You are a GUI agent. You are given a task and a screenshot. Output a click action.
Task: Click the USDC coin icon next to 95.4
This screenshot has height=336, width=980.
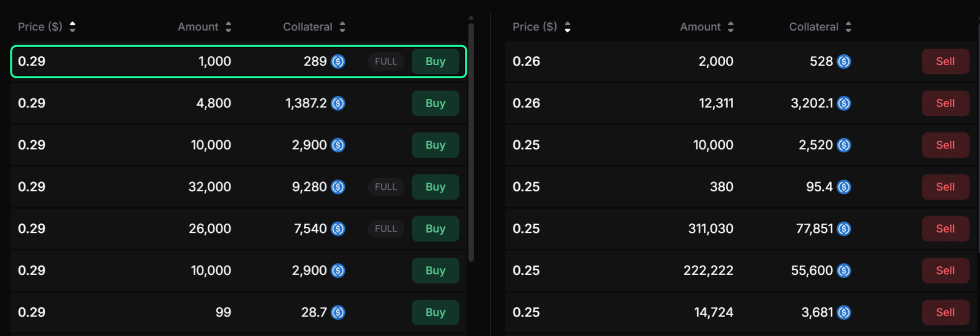(x=844, y=187)
